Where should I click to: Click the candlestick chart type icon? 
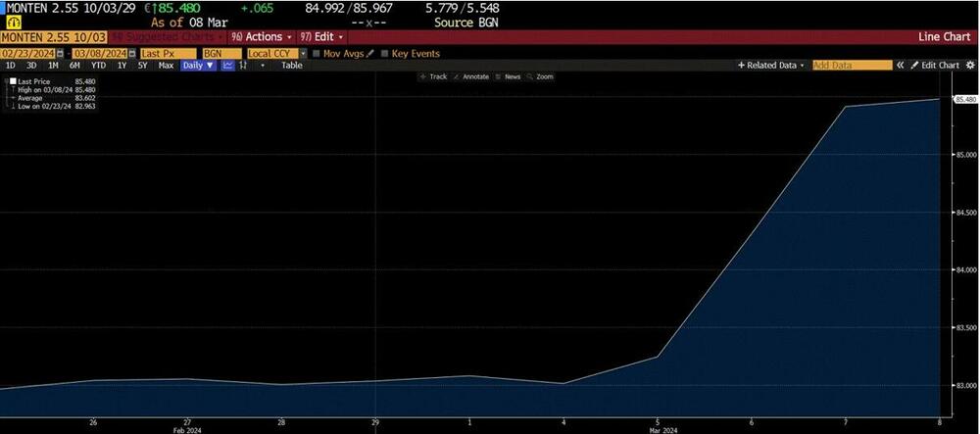242,65
